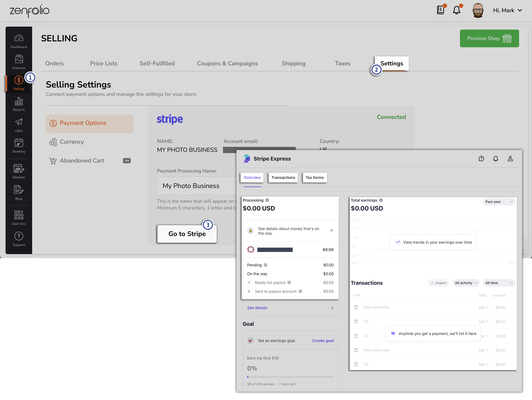Open the All activity filter dropdown

pos(466,283)
